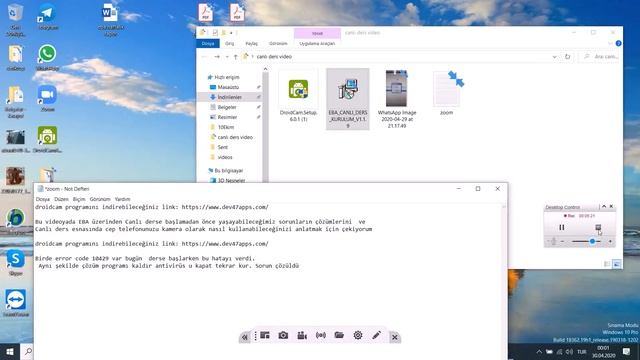
Task: Open the TeamViewer desktop shortcut
Action: click(x=16, y=303)
